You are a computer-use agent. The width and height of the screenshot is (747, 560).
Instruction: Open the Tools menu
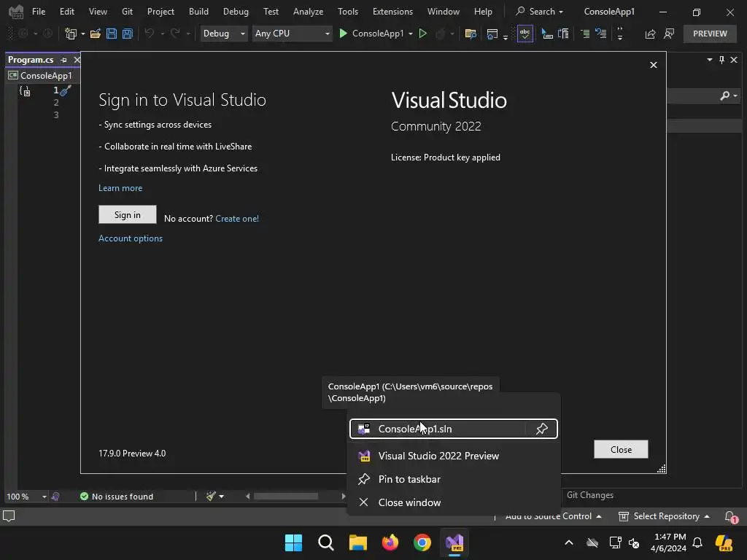pyautogui.click(x=348, y=12)
